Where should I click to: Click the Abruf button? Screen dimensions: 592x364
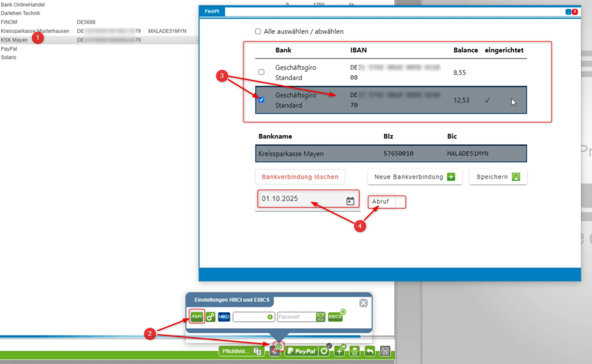[x=381, y=202]
